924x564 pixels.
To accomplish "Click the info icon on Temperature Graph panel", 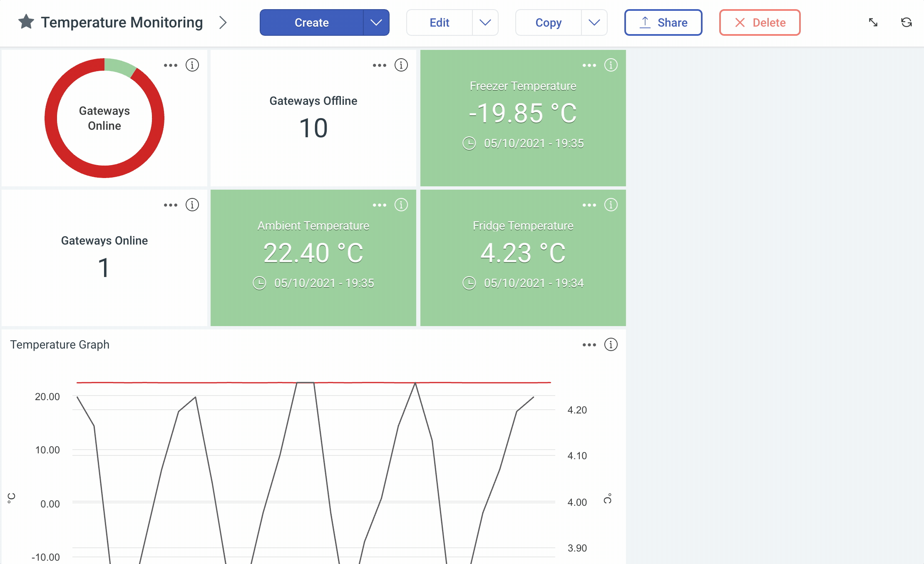I will pos(611,344).
